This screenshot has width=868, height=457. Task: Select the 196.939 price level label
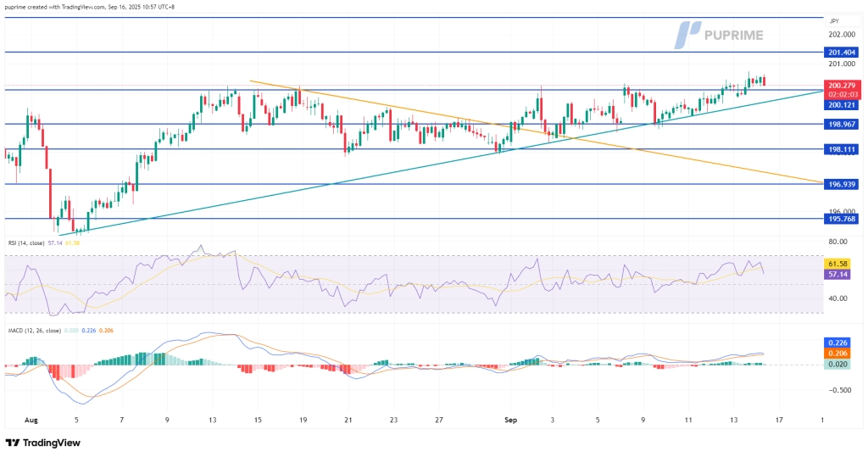tap(843, 184)
